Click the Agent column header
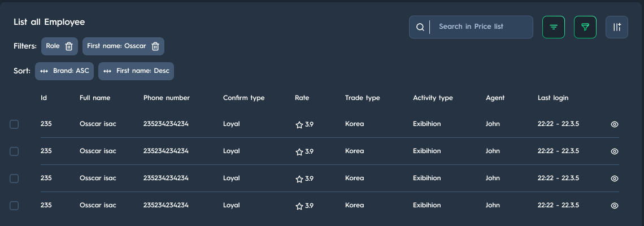The image size is (644, 226). [495, 98]
